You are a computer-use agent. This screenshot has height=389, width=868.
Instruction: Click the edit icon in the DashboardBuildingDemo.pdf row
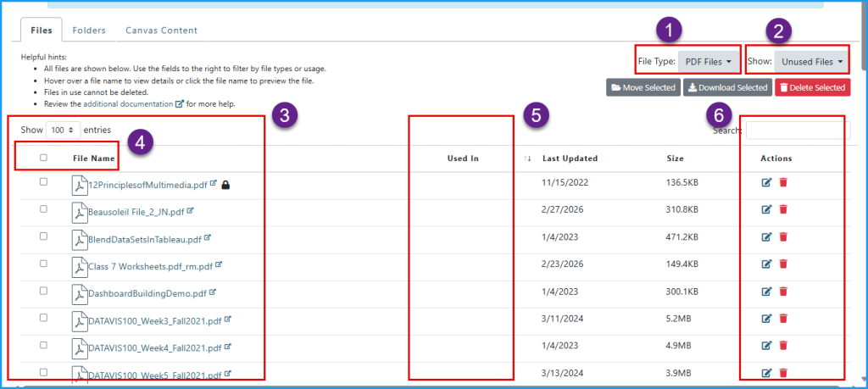click(x=767, y=292)
